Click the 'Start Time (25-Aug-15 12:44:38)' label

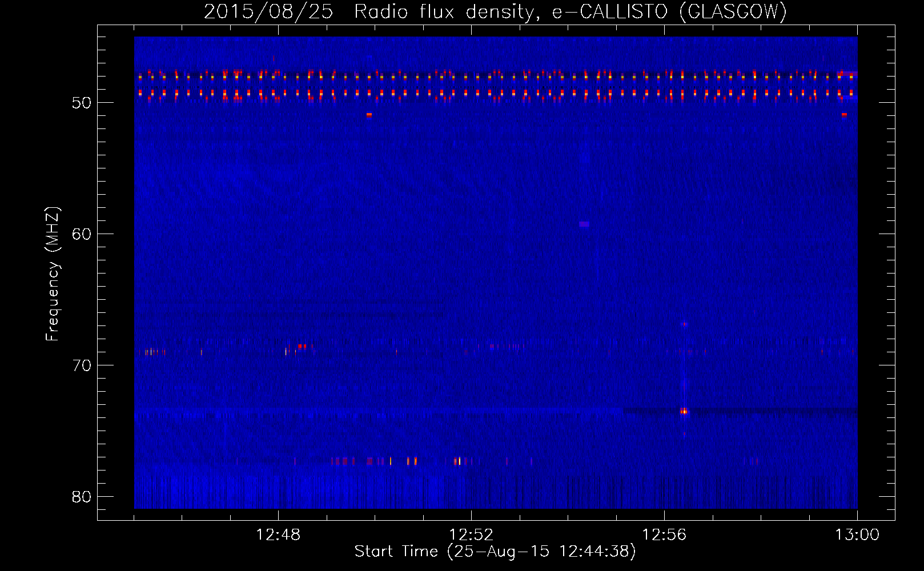495,552
